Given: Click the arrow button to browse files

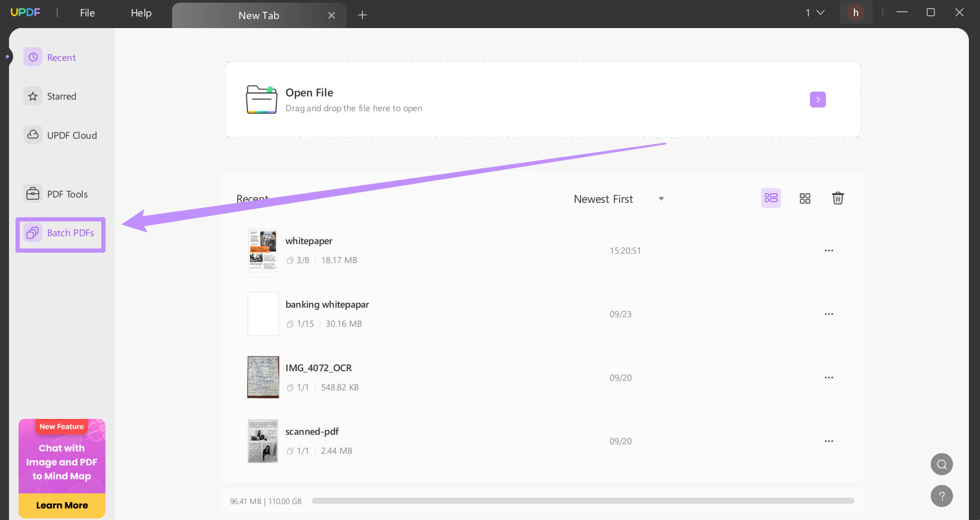Looking at the screenshot, I should (817, 100).
